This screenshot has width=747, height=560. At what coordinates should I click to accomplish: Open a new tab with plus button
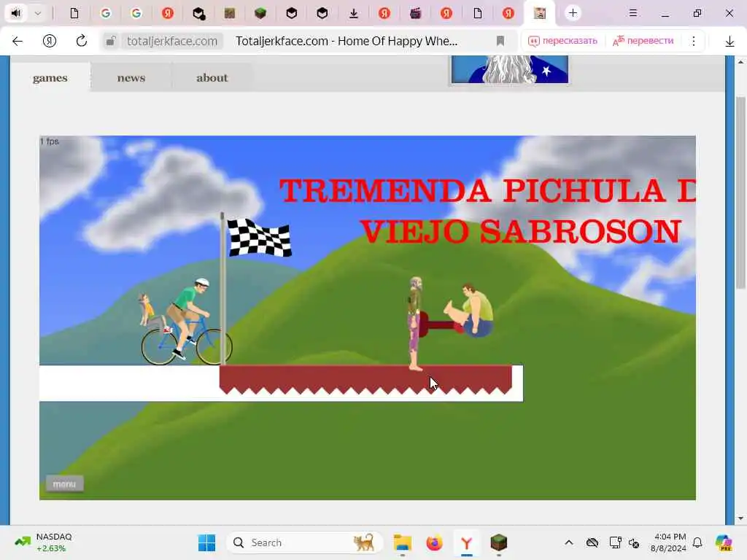(x=573, y=13)
